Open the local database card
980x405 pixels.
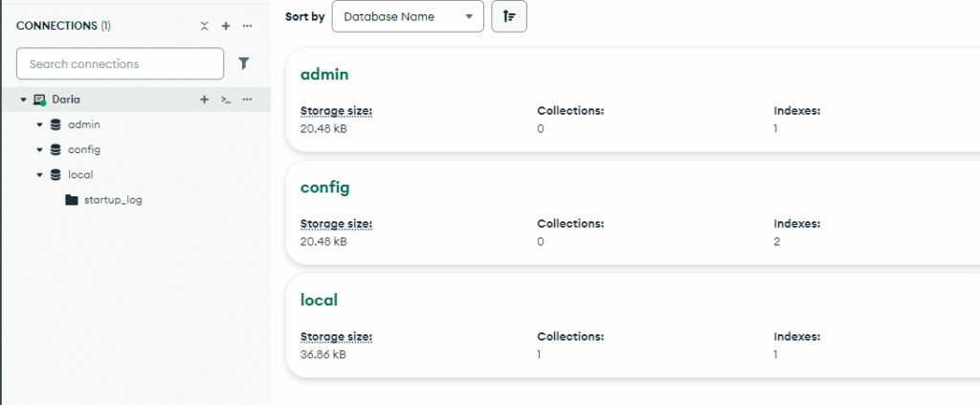(319, 300)
